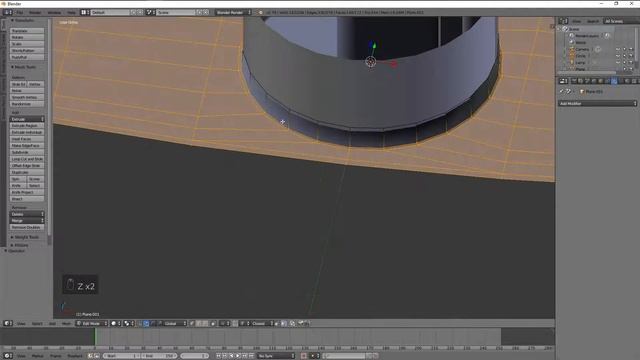
Task: Jump to the timeline start frame
Action: 218,356
